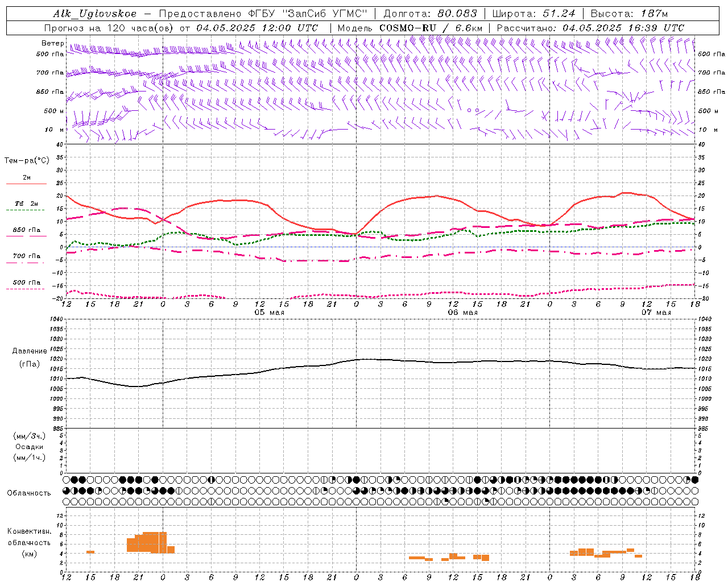Click the '700 гПа' temperature legend entry
Viewport: 728px width, 582px height.
point(27,256)
